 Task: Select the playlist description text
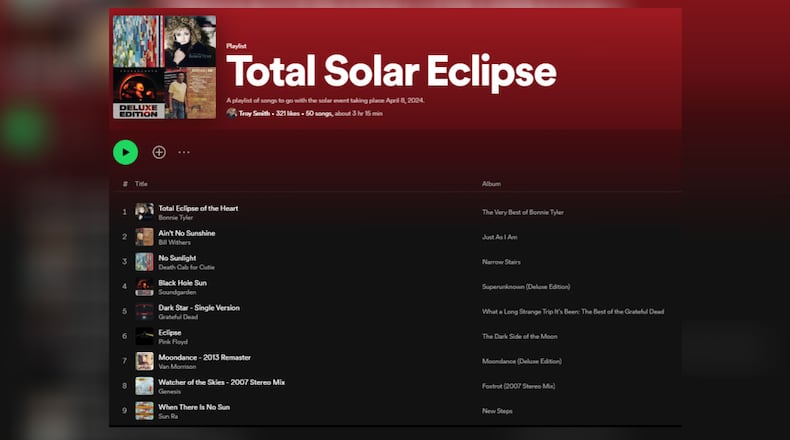pyautogui.click(x=325, y=100)
